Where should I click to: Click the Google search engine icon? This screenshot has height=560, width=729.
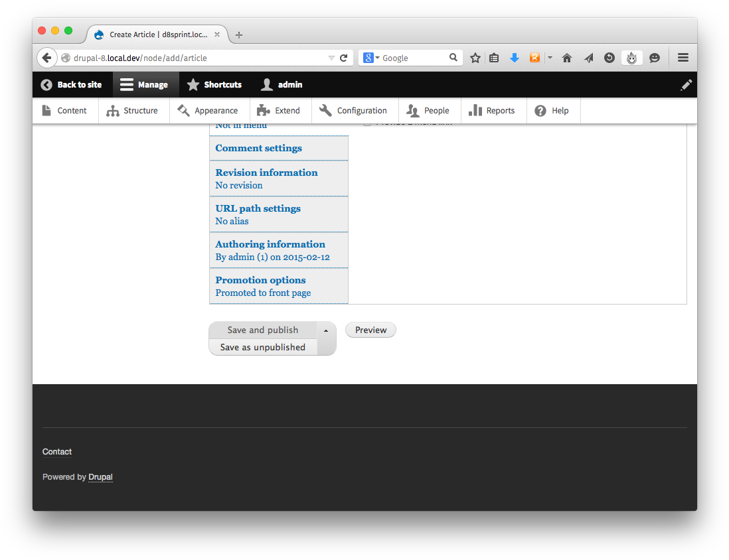click(x=368, y=58)
